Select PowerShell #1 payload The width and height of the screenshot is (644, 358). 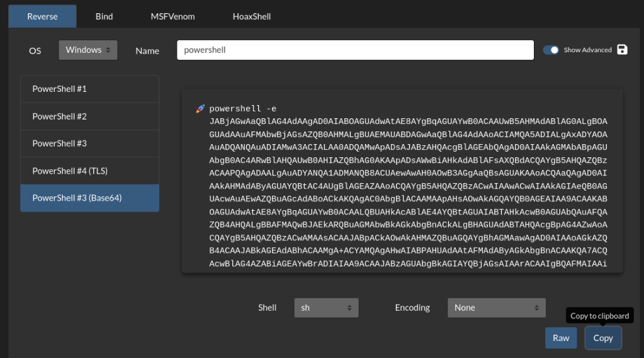(x=89, y=89)
